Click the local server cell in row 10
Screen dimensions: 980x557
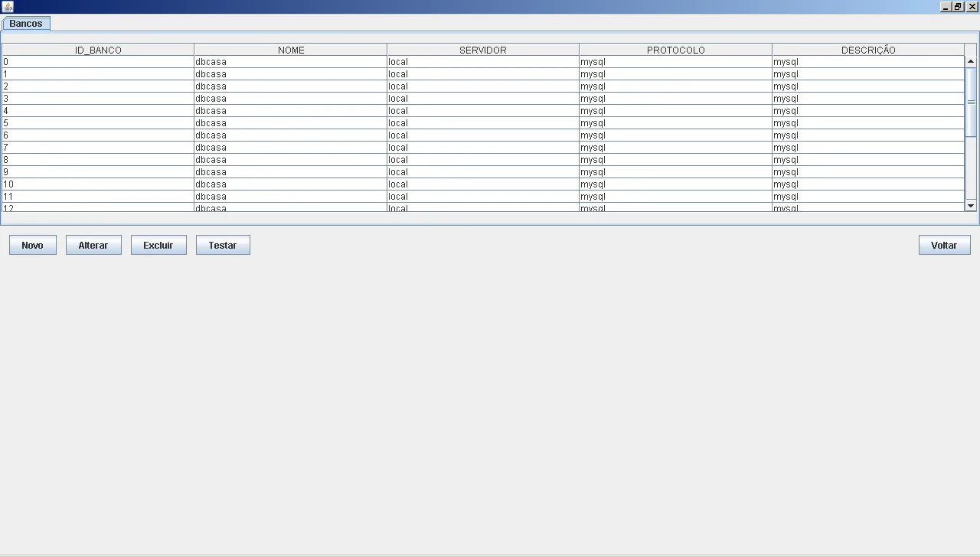[483, 184]
